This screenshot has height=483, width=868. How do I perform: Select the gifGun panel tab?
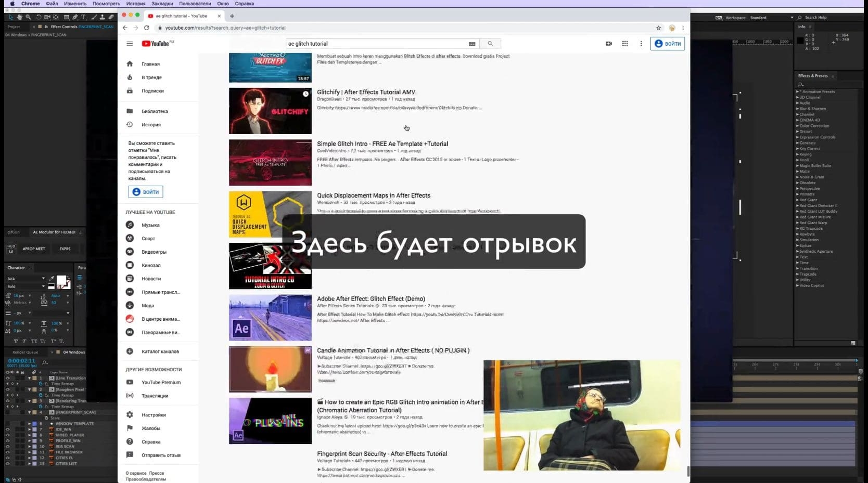click(x=14, y=232)
